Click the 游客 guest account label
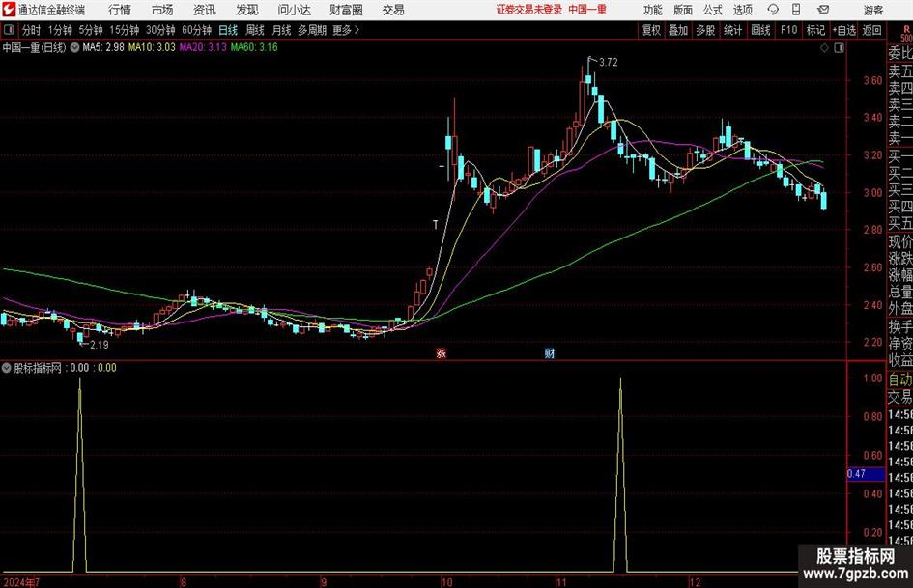913x588 pixels. point(873,10)
